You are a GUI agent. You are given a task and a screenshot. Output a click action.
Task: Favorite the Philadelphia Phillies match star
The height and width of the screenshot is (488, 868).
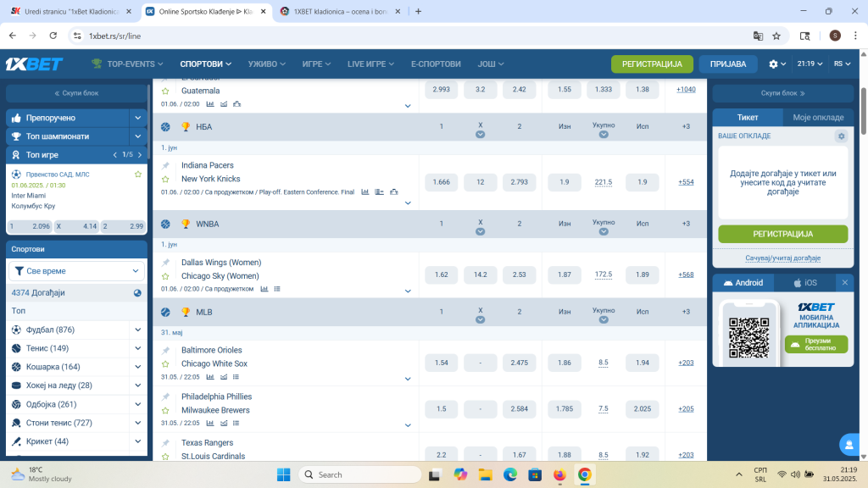click(165, 411)
